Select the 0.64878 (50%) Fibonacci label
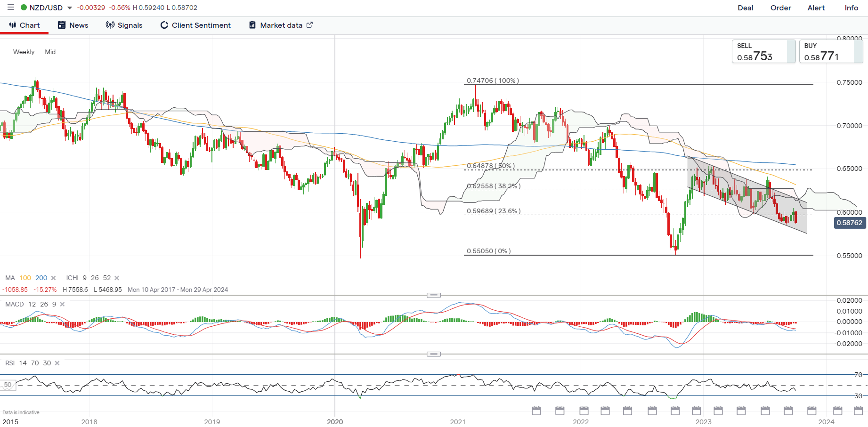 click(x=491, y=166)
